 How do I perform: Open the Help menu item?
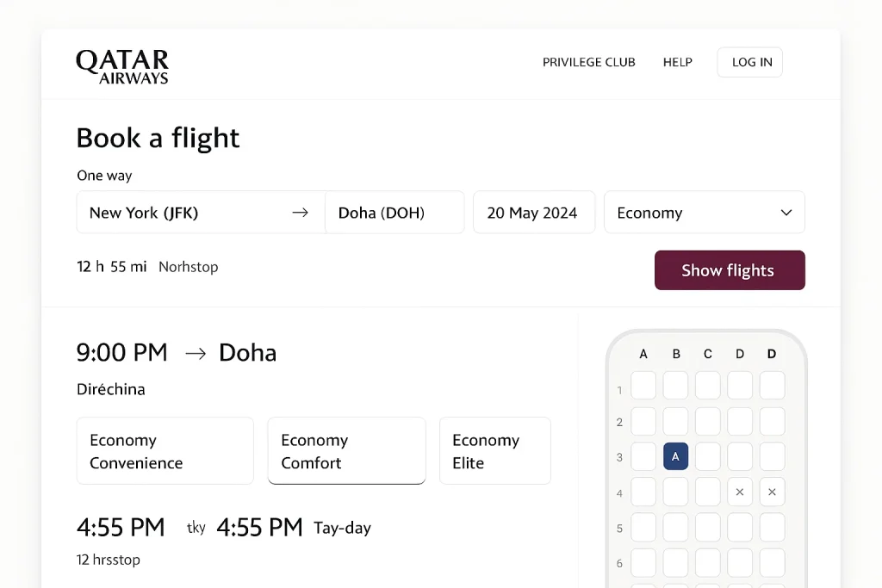pos(677,62)
